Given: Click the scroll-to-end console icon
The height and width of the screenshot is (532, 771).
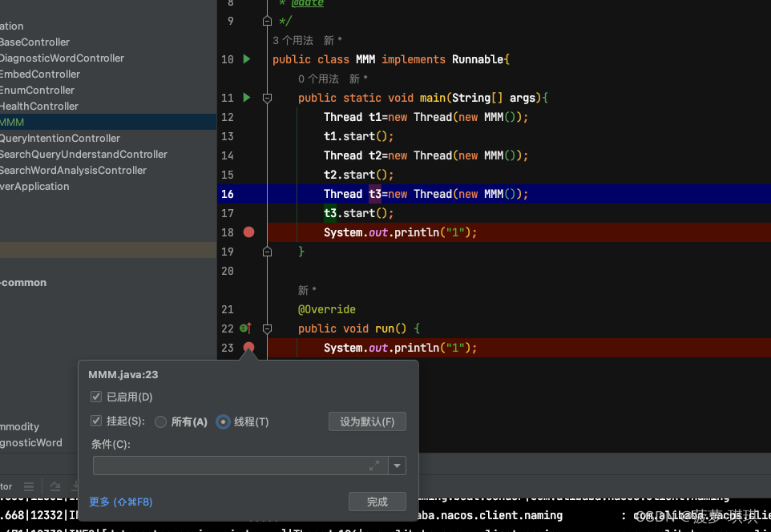Looking at the screenshot, I should click(x=75, y=486).
